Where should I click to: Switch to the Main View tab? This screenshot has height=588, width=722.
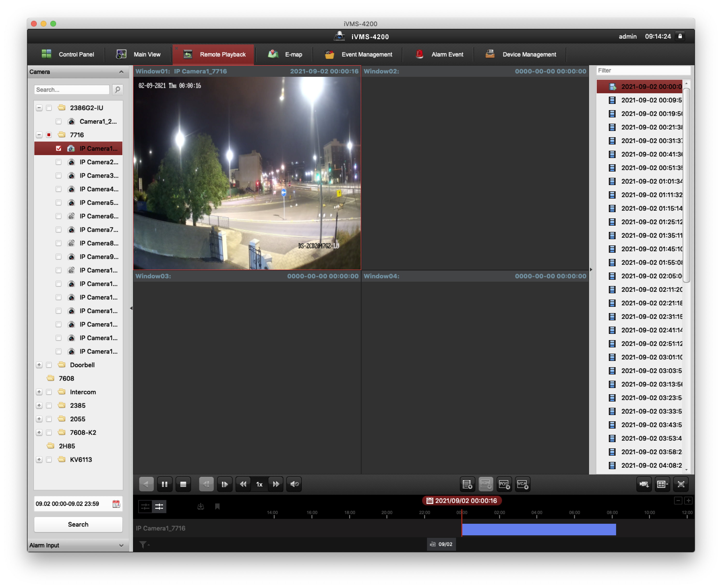click(x=147, y=54)
